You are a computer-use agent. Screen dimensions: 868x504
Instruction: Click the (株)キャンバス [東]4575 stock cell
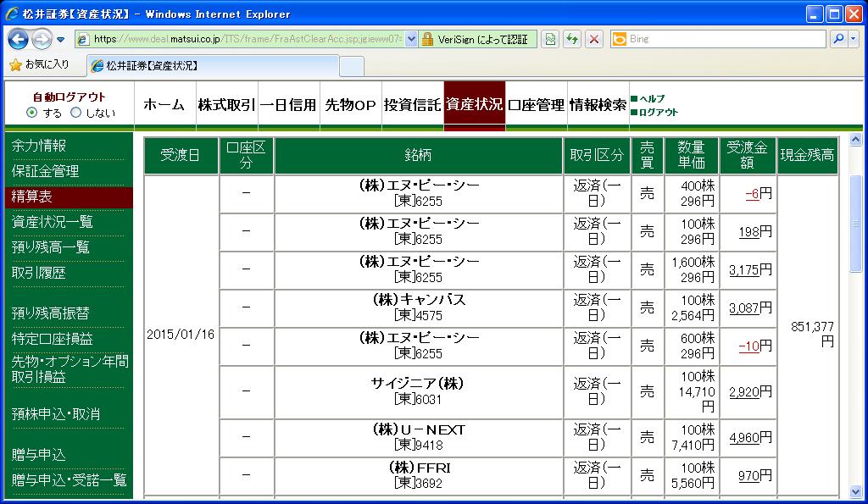click(419, 307)
